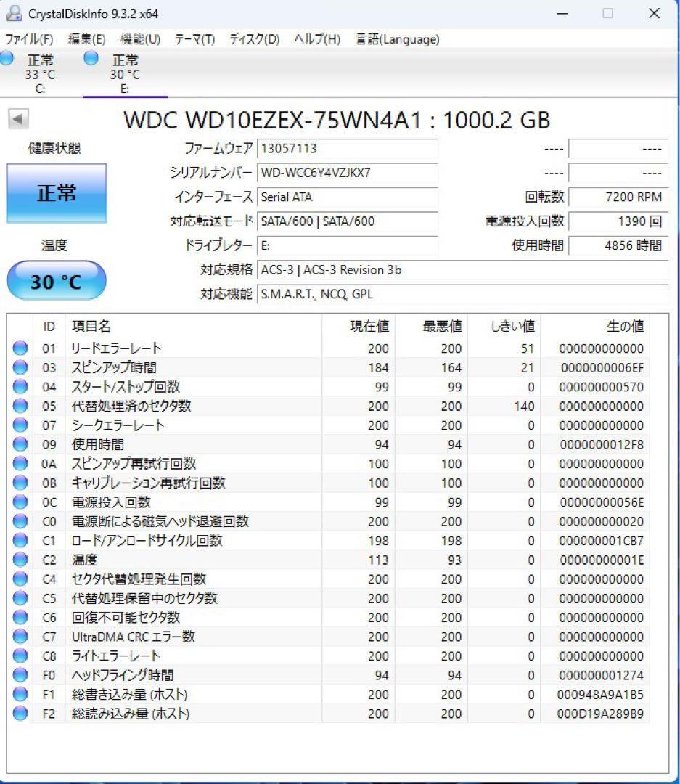Click the status circle beside 代替処理済のセクタ数
Screen dimensions: 680x784
[x=20, y=406]
